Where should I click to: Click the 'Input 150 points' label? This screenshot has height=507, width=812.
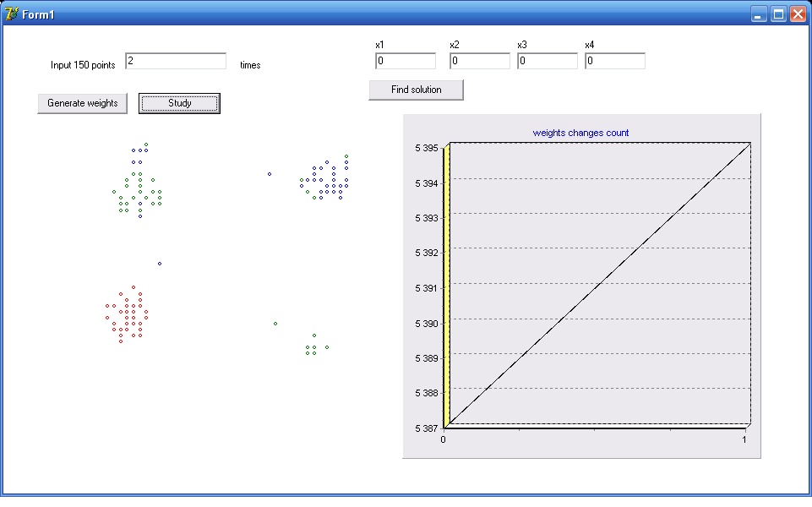(x=83, y=65)
